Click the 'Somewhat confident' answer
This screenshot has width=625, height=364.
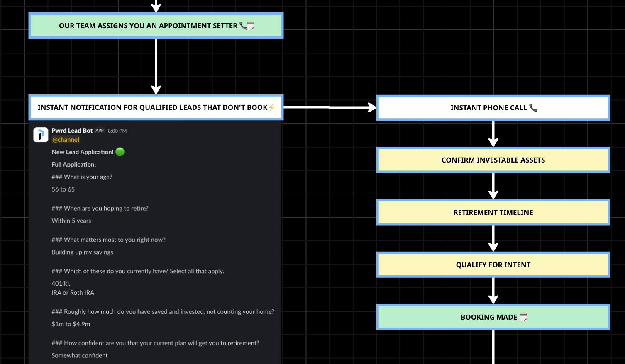tap(80, 356)
